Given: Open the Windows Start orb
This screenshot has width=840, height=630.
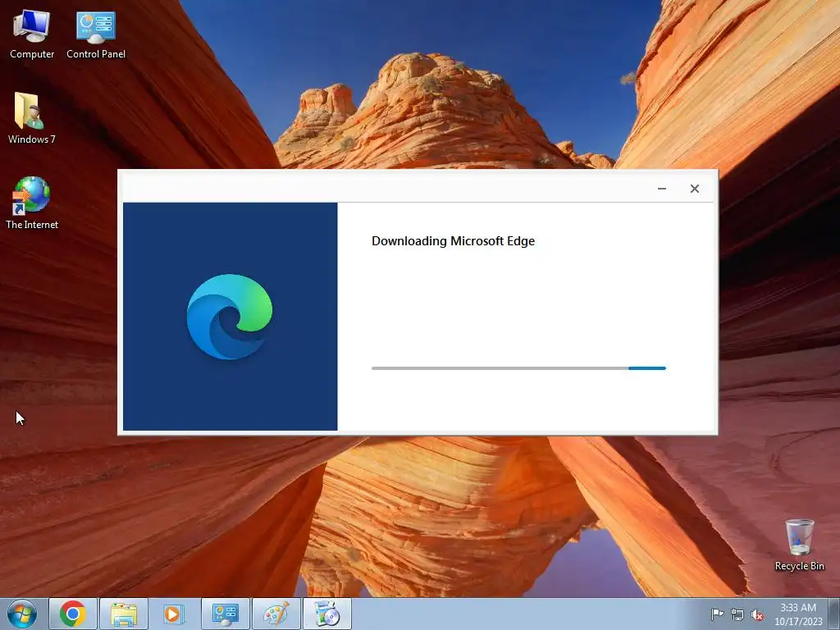Looking at the screenshot, I should tap(22, 614).
